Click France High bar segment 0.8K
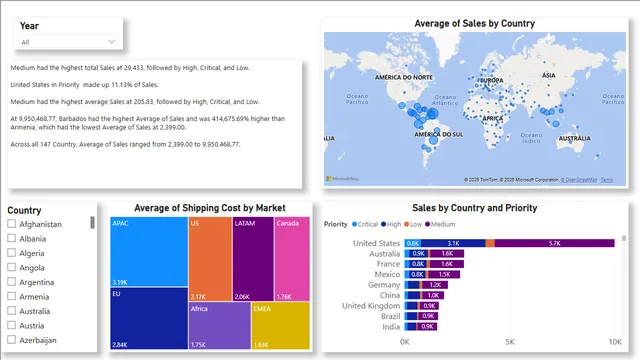640x360 pixels. click(x=418, y=264)
